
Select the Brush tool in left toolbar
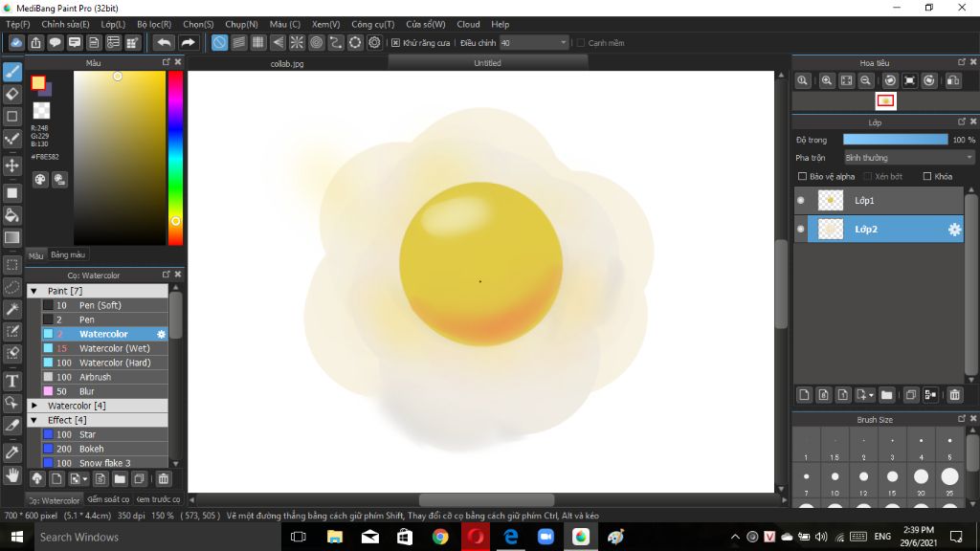tap(12, 72)
